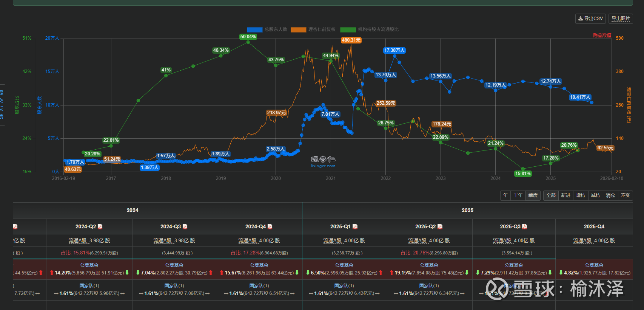Click the 50.04% institutional holding data label

point(248,37)
